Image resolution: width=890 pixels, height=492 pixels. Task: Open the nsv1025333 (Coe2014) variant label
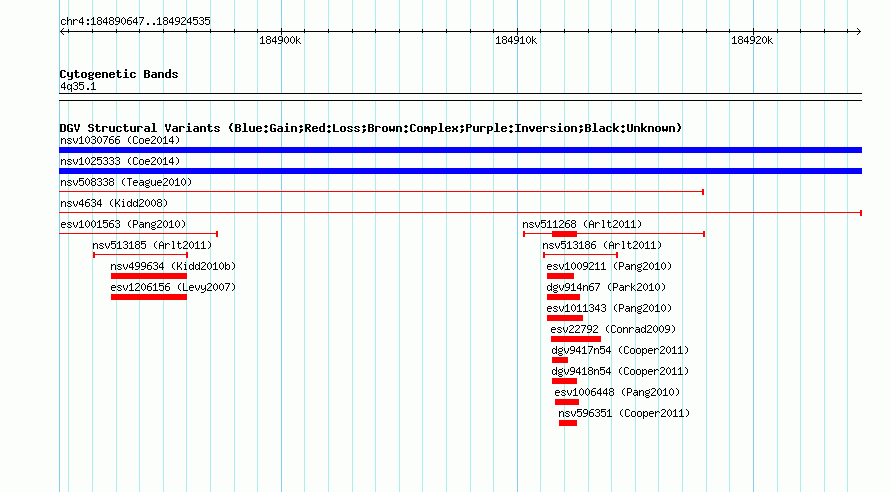[x=120, y=161]
